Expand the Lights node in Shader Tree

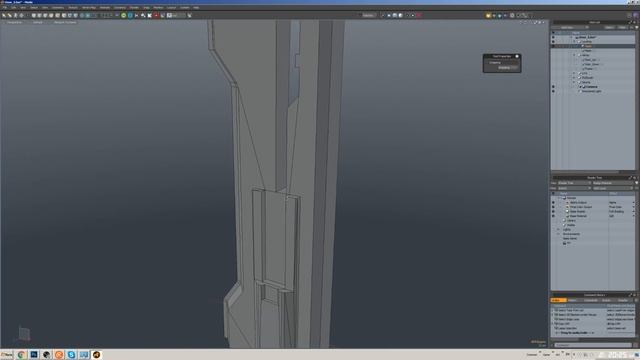click(x=558, y=229)
